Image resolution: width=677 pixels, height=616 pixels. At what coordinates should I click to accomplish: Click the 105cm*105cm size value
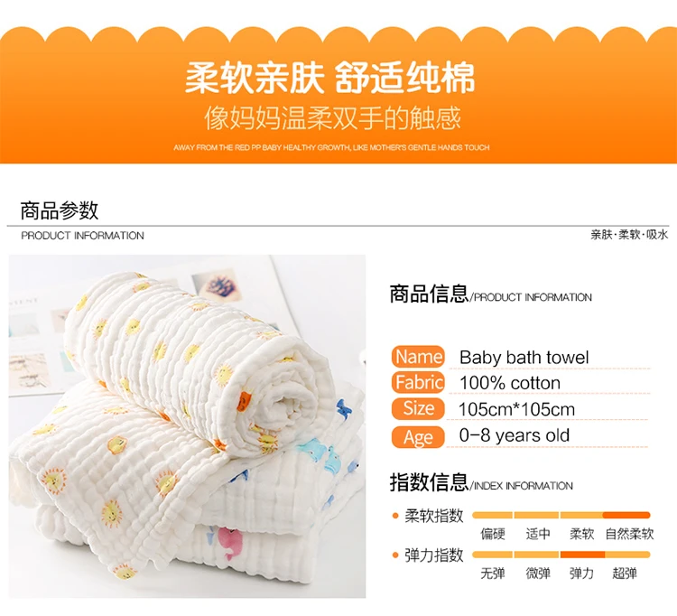pyautogui.click(x=517, y=409)
